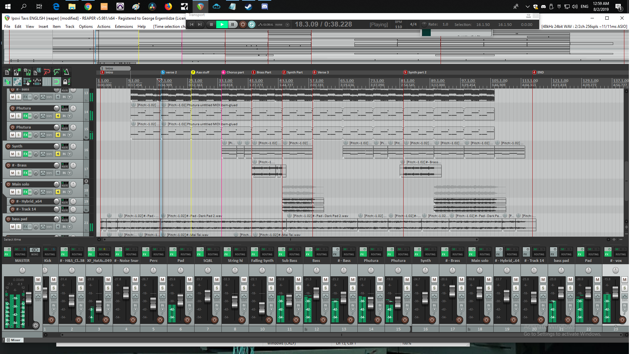Toggle the repeat loop button in transport

252,24
